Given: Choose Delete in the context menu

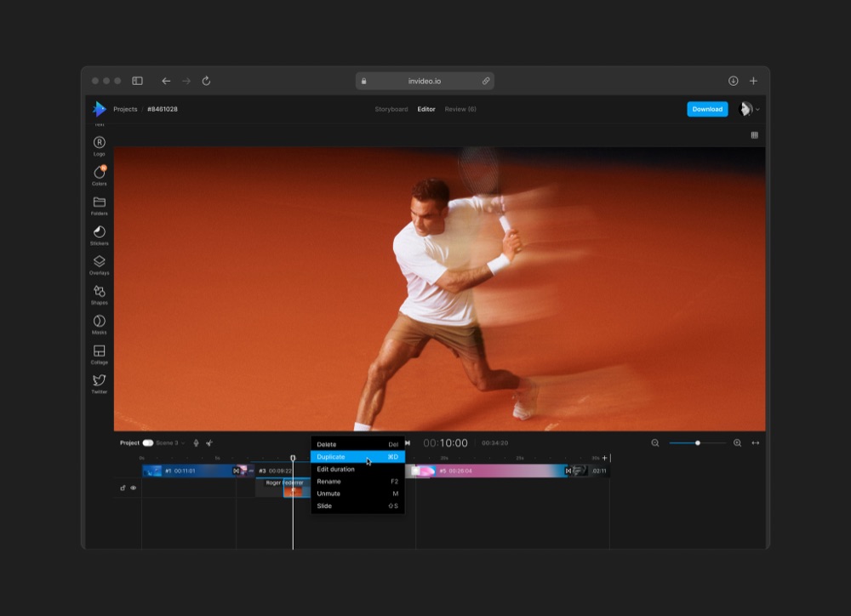Looking at the screenshot, I should tap(357, 444).
